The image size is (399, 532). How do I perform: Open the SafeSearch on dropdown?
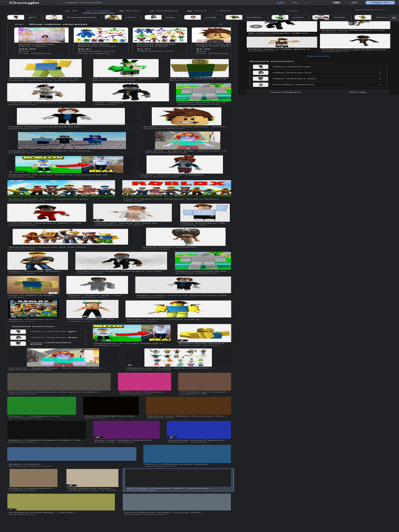click(372, 10)
